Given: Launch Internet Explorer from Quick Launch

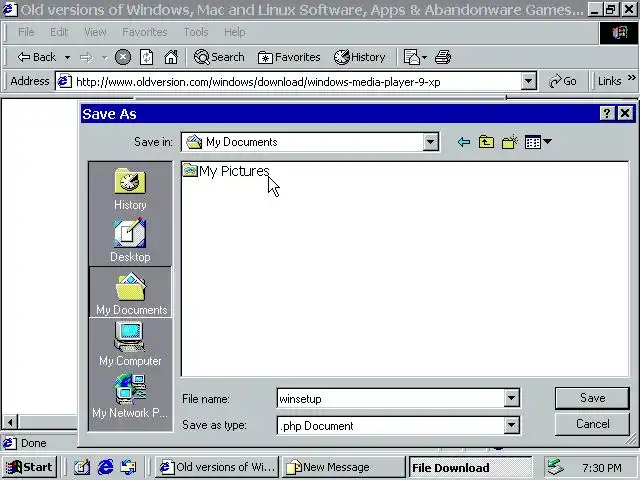Looking at the screenshot, I should tap(105, 467).
